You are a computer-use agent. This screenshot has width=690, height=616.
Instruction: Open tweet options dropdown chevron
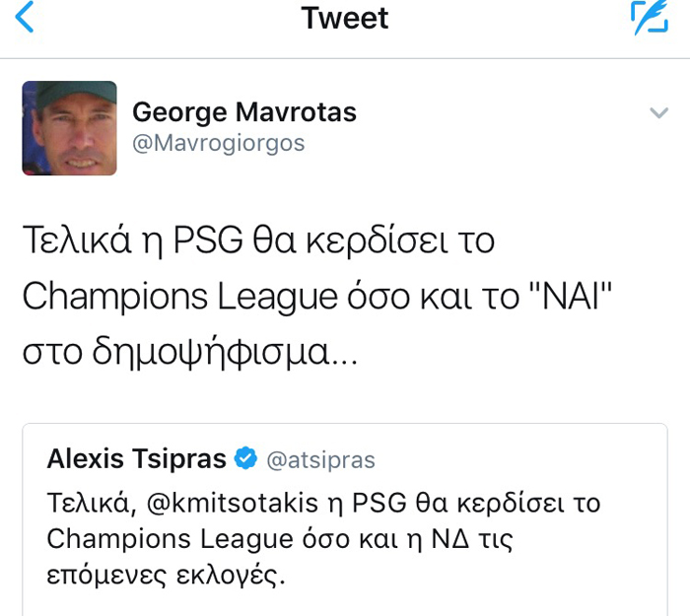point(659,113)
